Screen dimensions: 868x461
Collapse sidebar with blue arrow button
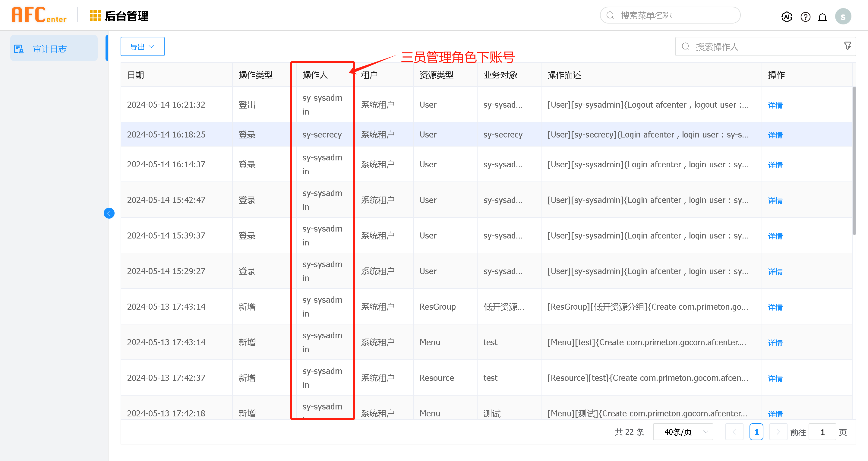click(x=109, y=213)
